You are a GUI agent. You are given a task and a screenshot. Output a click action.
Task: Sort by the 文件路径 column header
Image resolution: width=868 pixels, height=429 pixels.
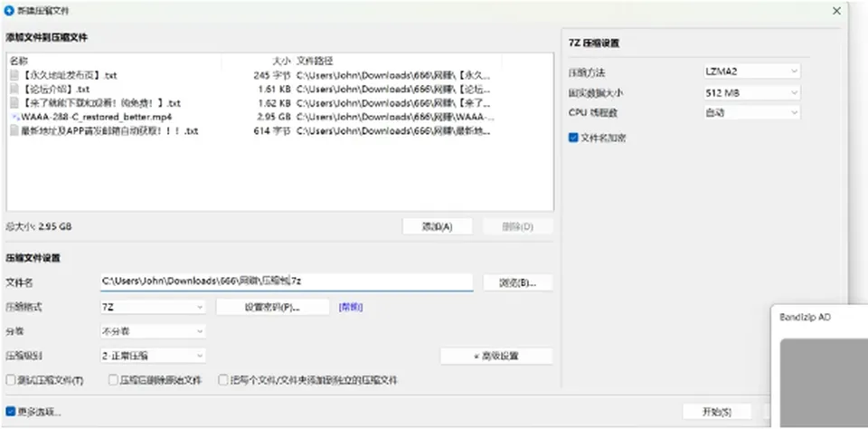point(398,61)
